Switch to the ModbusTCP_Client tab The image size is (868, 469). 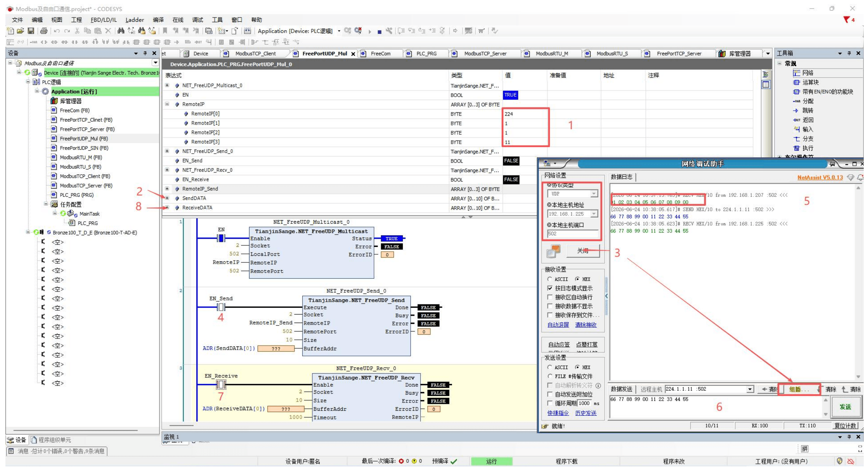pyautogui.click(x=255, y=54)
